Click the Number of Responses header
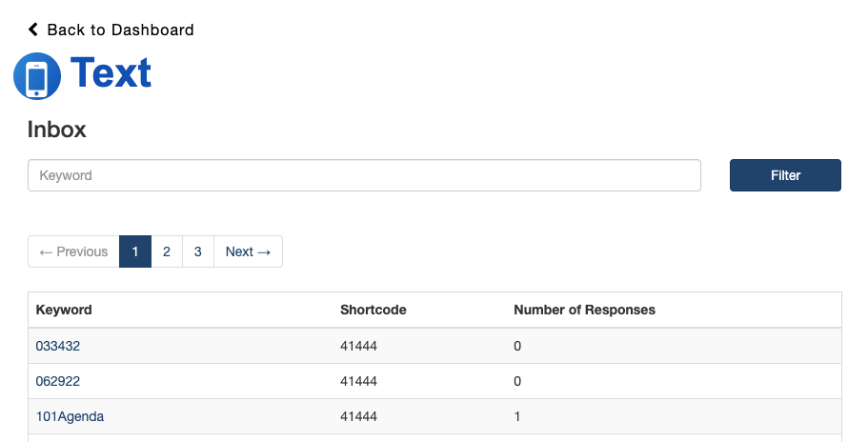Viewport: 868px width, 442px height. tap(584, 310)
